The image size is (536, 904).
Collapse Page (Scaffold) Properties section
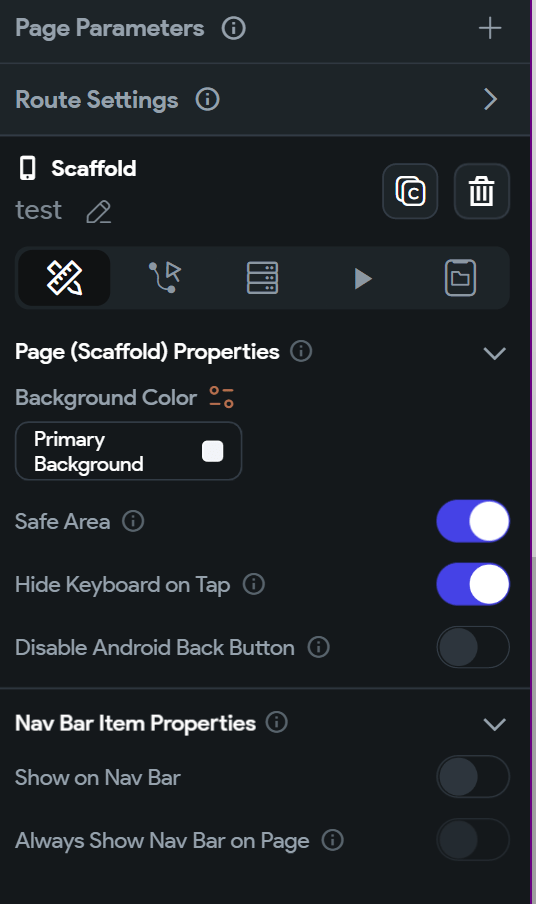pyautogui.click(x=494, y=353)
